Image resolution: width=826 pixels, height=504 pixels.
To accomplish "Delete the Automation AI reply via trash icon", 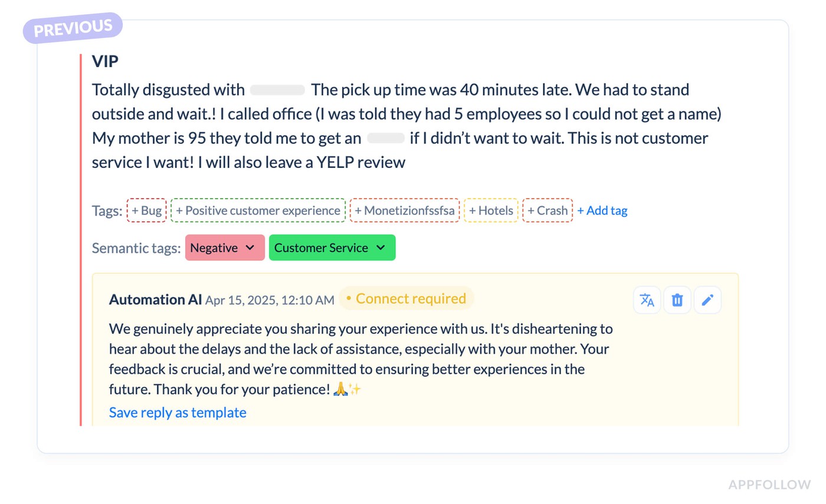I will click(x=677, y=300).
